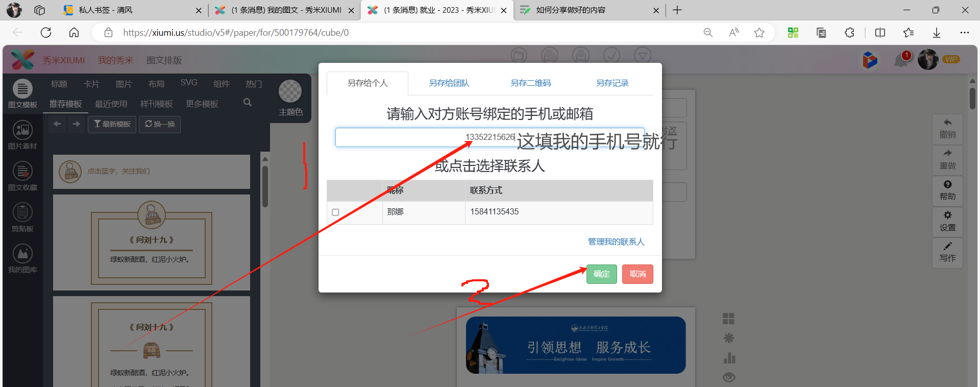Click the browser address bar URL
The width and height of the screenshot is (980, 387).
coord(236,33)
